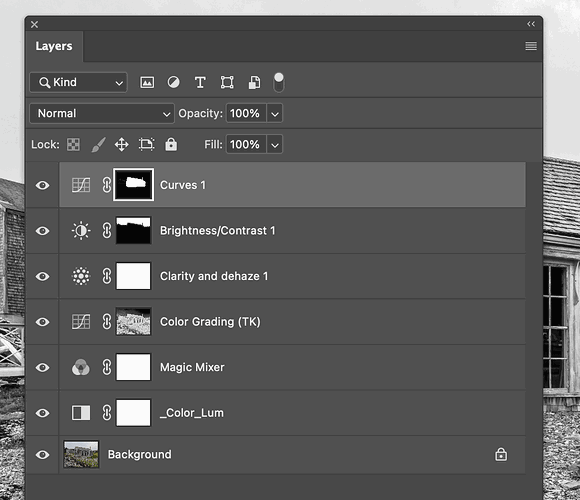Viewport: 580px width, 500px height.
Task: Lock image pixels brush icon
Action: point(98,144)
